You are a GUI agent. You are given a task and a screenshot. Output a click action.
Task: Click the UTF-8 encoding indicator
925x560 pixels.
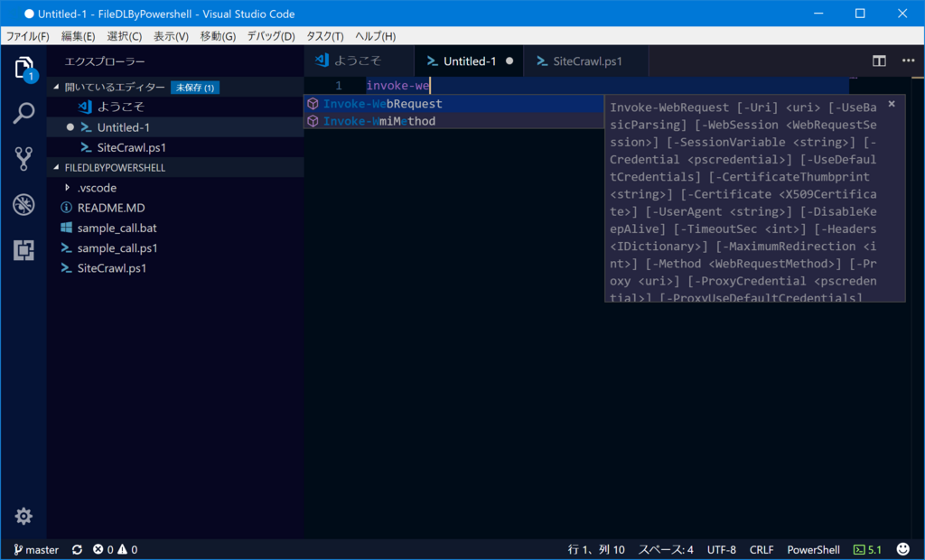click(721, 549)
